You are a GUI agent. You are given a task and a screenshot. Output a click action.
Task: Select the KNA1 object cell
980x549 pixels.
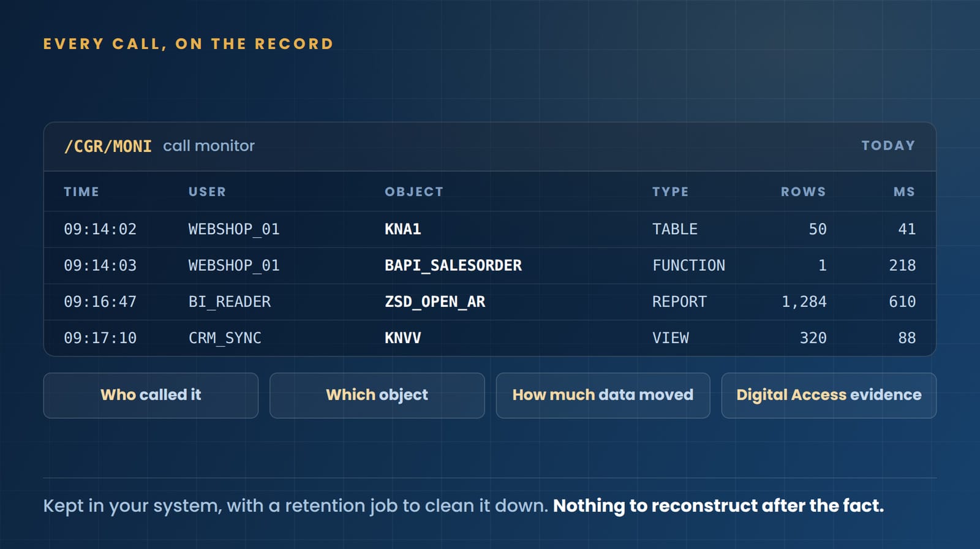[403, 229]
